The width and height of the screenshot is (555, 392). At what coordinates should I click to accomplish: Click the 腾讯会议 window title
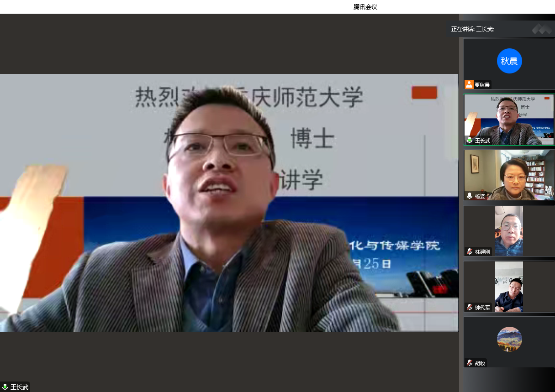(x=365, y=7)
